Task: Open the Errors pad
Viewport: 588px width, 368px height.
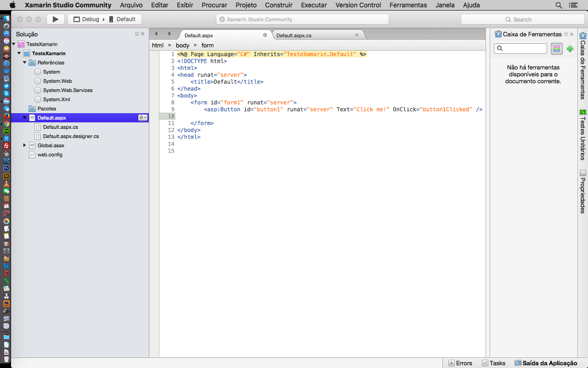Action: click(460, 363)
